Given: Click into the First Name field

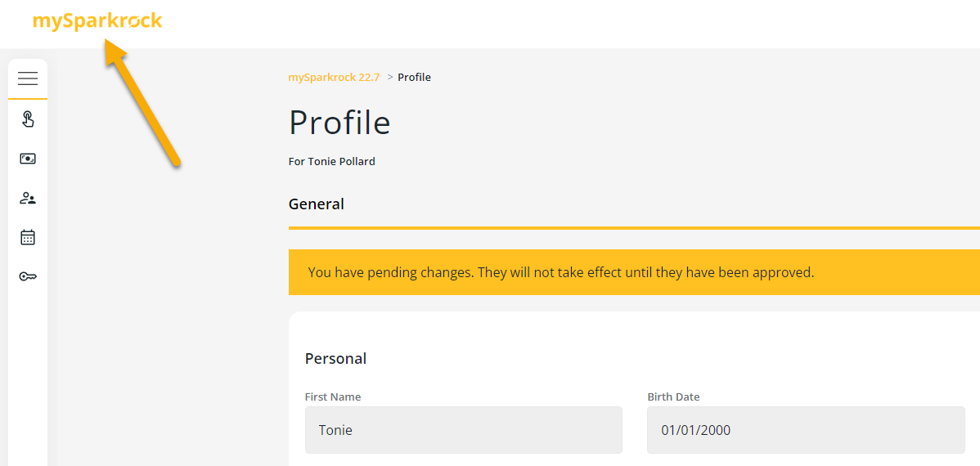Looking at the screenshot, I should click(x=463, y=430).
